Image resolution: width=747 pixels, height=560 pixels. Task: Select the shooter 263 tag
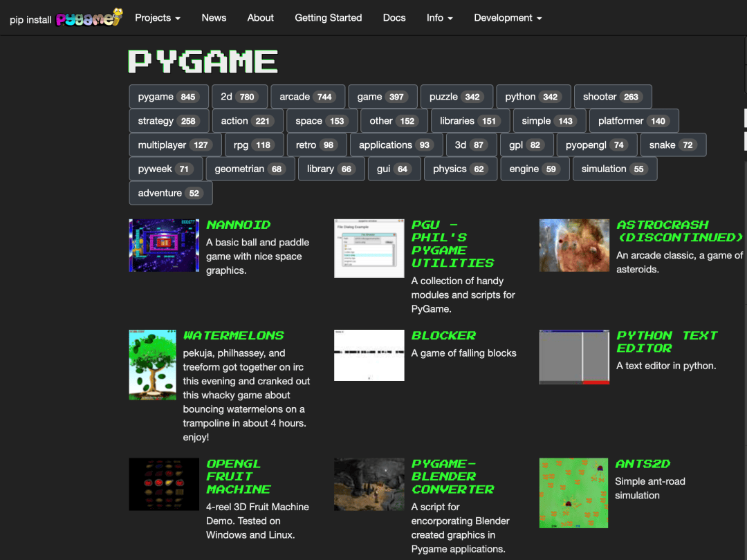[613, 97]
